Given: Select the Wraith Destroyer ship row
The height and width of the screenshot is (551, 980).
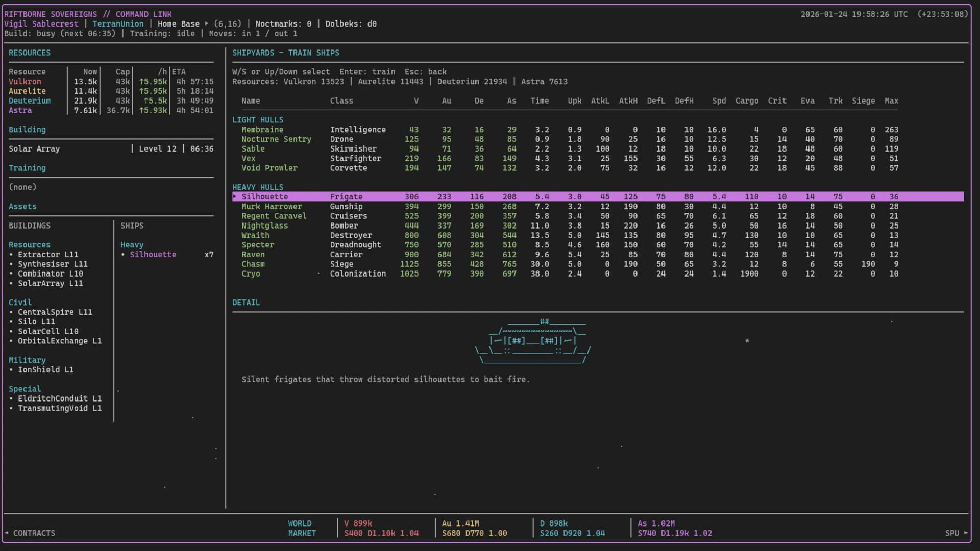Looking at the screenshot, I should click(x=256, y=235).
